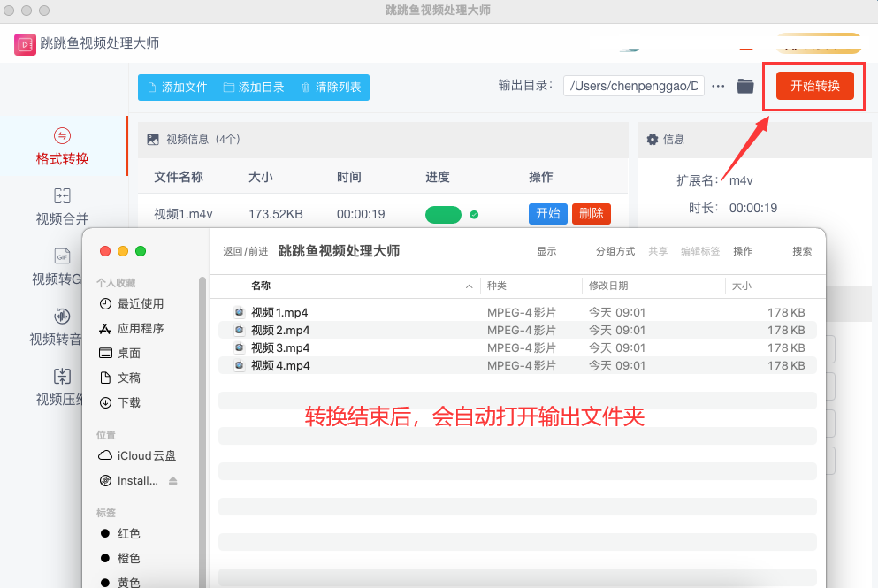
Task: Click 共享 in Finder toolbar
Action: tap(658, 251)
